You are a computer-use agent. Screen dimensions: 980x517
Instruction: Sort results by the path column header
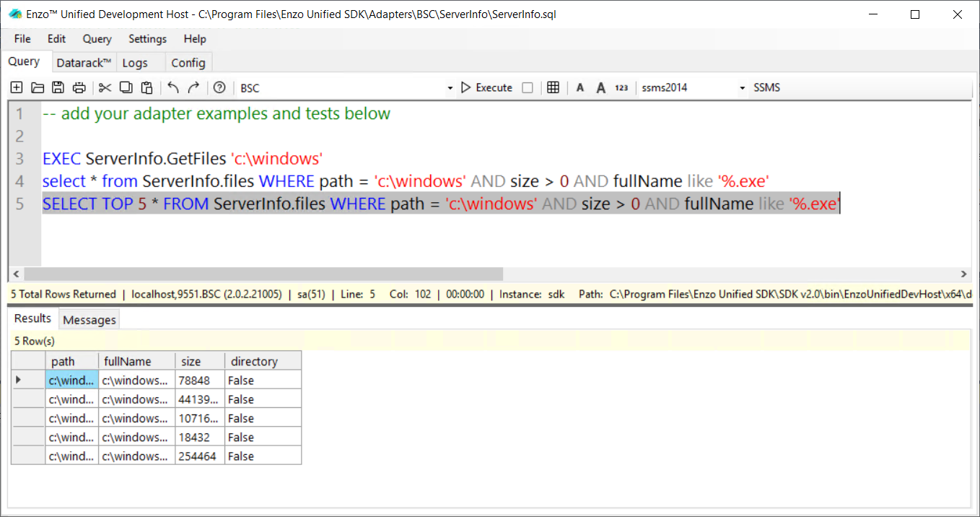[x=72, y=361]
